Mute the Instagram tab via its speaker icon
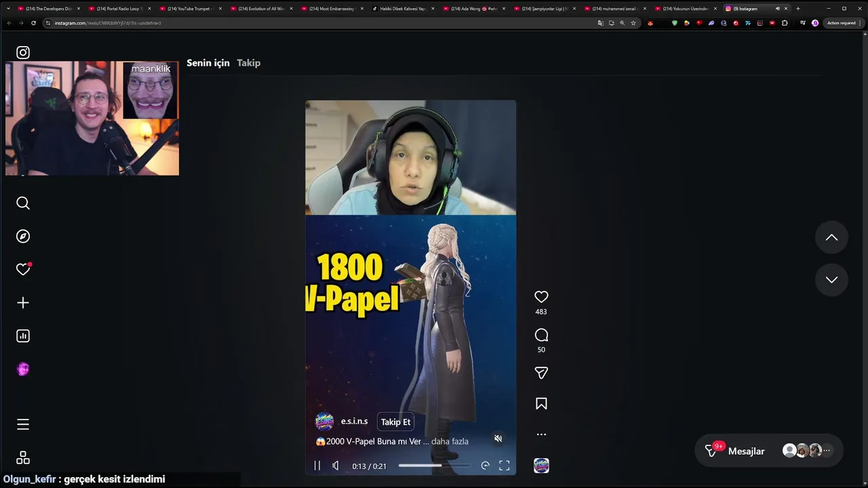This screenshot has height=488, width=868. [777, 9]
